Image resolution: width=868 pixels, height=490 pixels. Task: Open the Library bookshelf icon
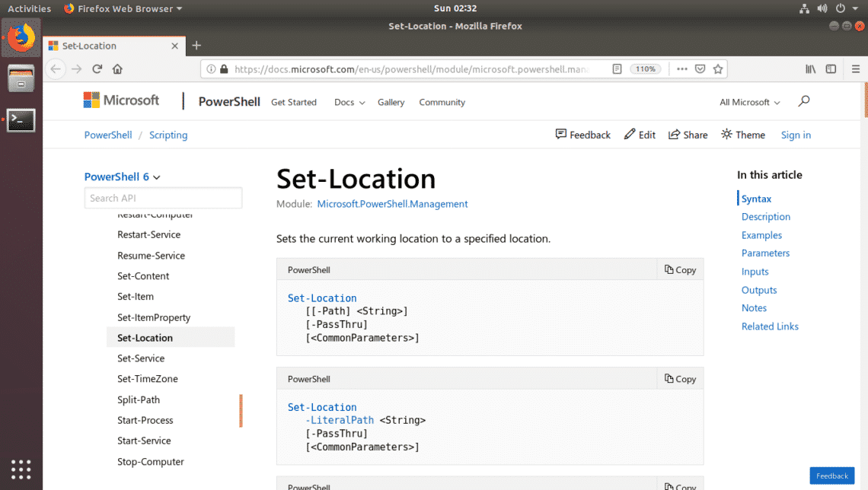810,69
